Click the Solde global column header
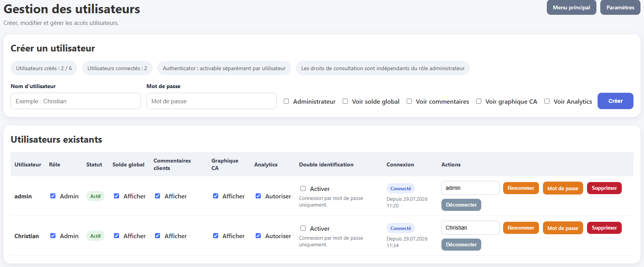This screenshot has width=644, height=267. (128, 164)
